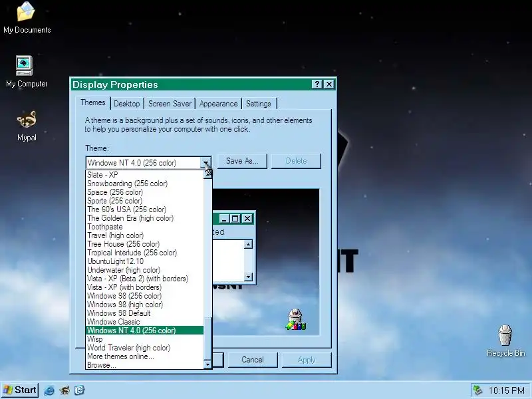Select Travel (high color) theme
532x399 pixels.
144,235
